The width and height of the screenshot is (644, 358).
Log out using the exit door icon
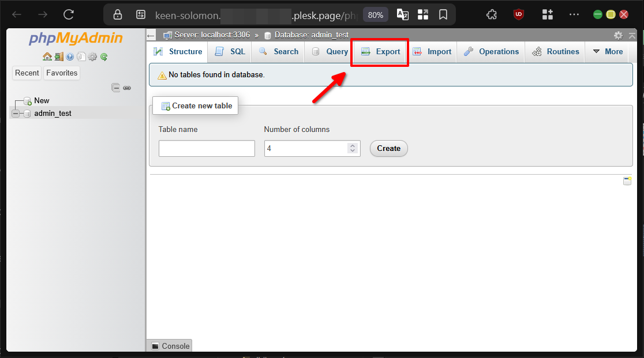(58, 56)
